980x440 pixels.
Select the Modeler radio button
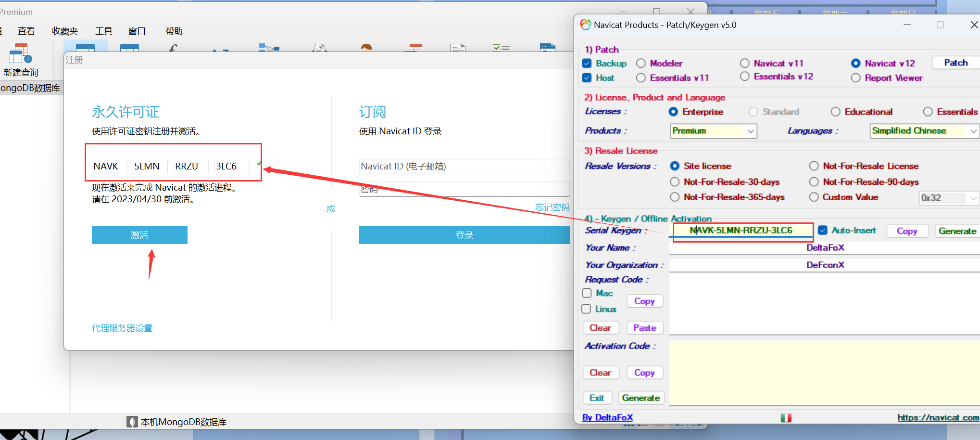(x=641, y=63)
